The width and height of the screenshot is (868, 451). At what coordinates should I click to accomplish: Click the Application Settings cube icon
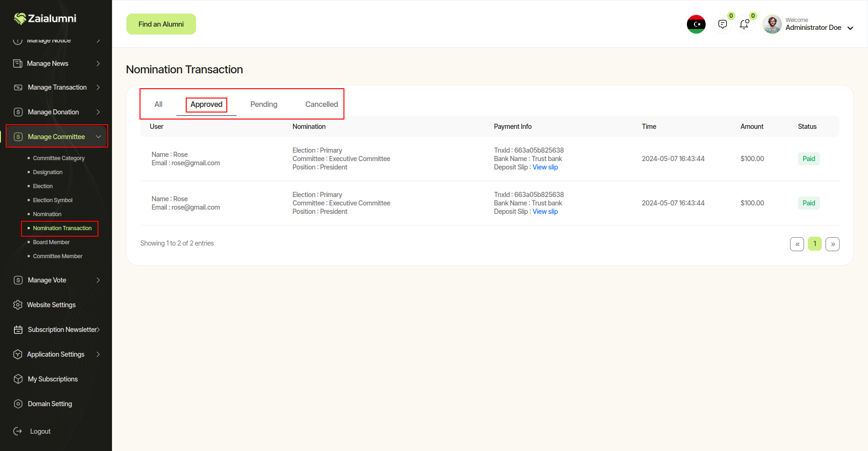[x=18, y=354]
